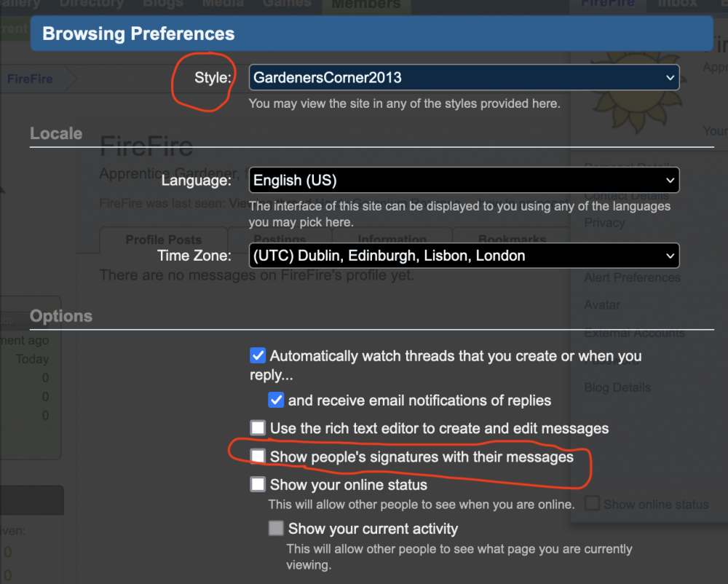The width and height of the screenshot is (728, 584).
Task: Enable the rich text editor checkbox
Action: 258,428
